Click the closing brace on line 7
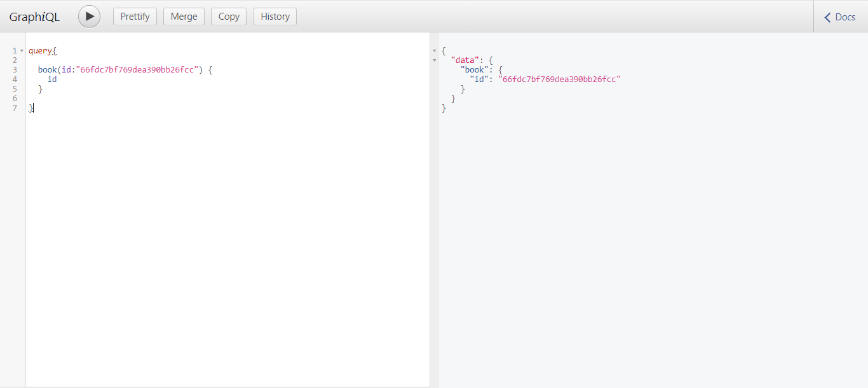868x388 pixels. pyautogui.click(x=31, y=107)
